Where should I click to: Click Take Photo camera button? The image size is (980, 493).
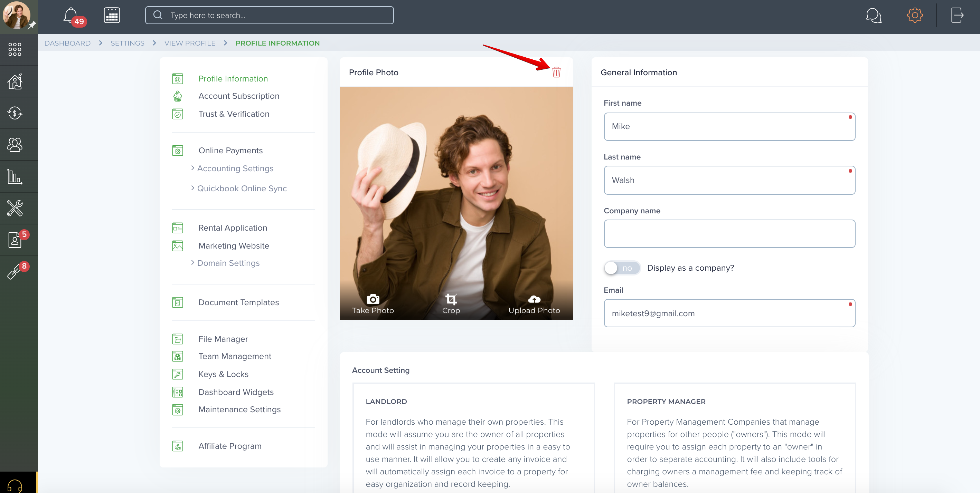point(373,304)
